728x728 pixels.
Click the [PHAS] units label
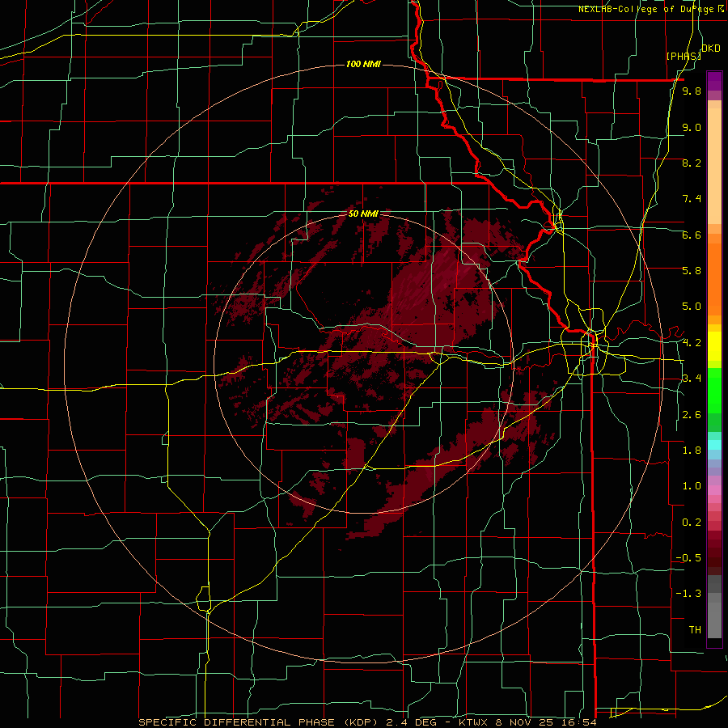coord(684,57)
